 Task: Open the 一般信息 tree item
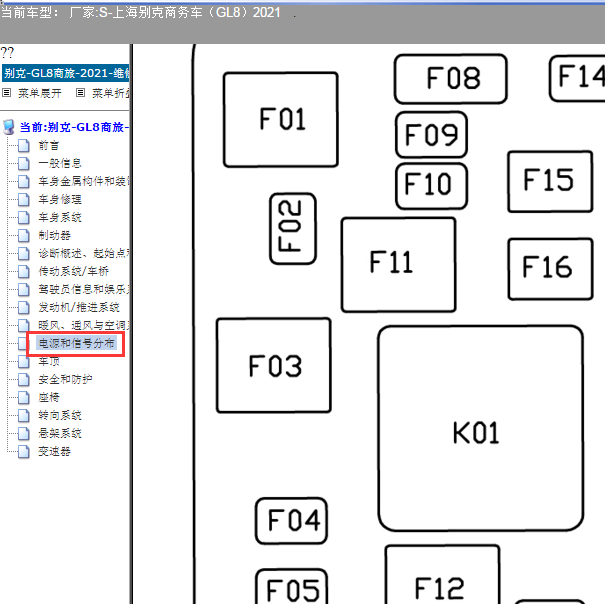pyautogui.click(x=60, y=163)
